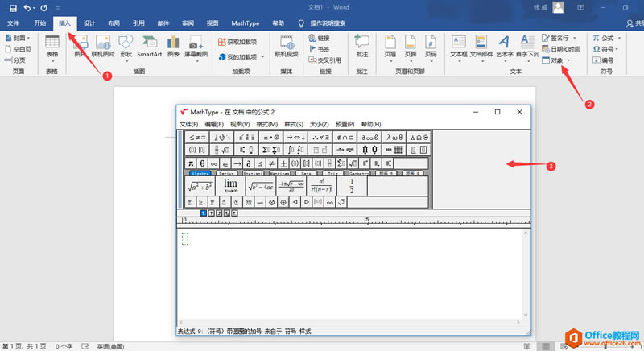Click the 日期和时间 date and time button

click(x=560, y=49)
